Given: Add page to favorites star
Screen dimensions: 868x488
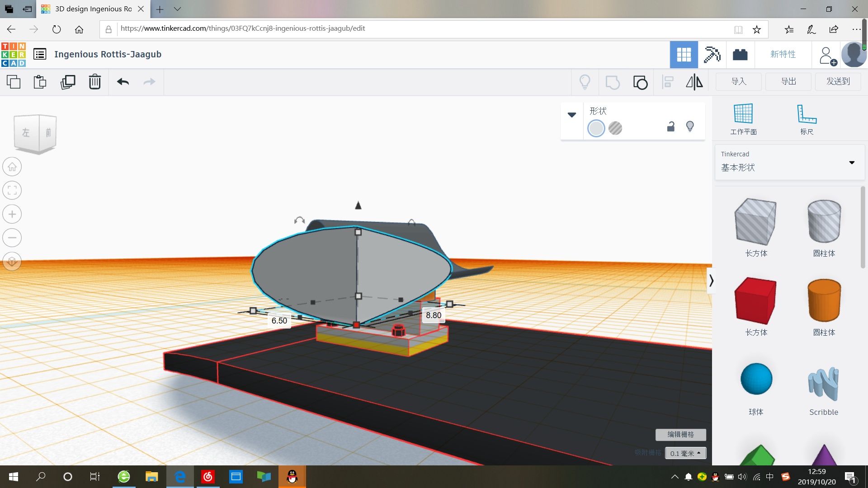Looking at the screenshot, I should pyautogui.click(x=757, y=29).
